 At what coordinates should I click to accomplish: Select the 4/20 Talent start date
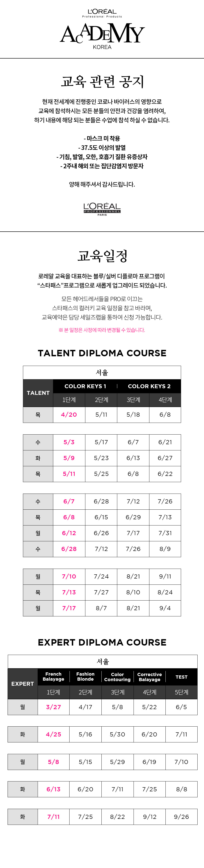(69, 414)
